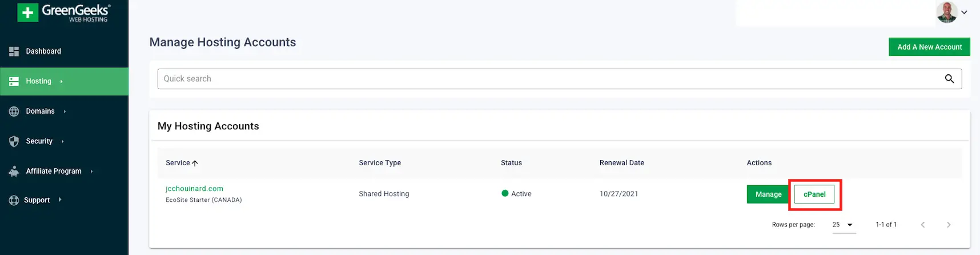Open cPanel for jcchouinard.com
Image resolution: width=980 pixels, height=255 pixels.
[x=814, y=194]
